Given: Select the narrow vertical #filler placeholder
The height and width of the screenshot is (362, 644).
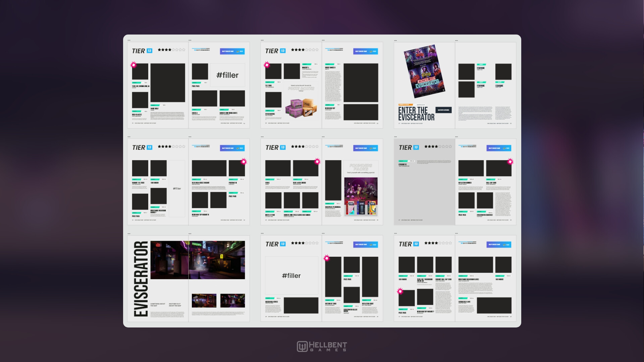Looking at the screenshot, I should (x=177, y=188).
